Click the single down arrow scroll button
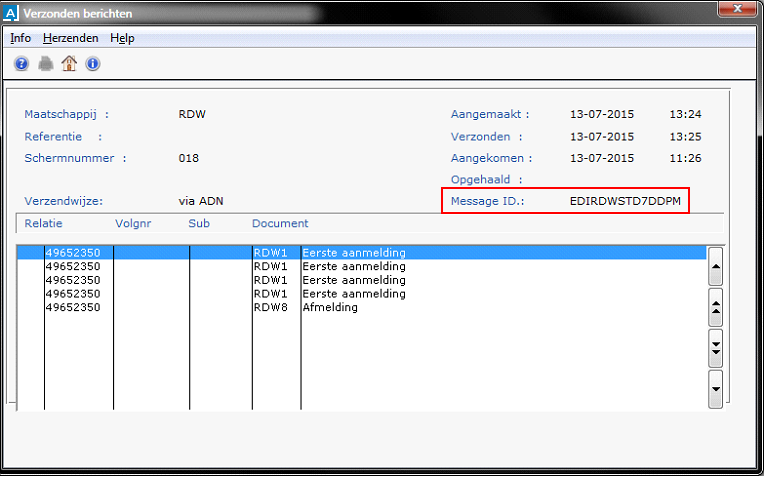Screen dimensions: 764x477 [x=715, y=388]
